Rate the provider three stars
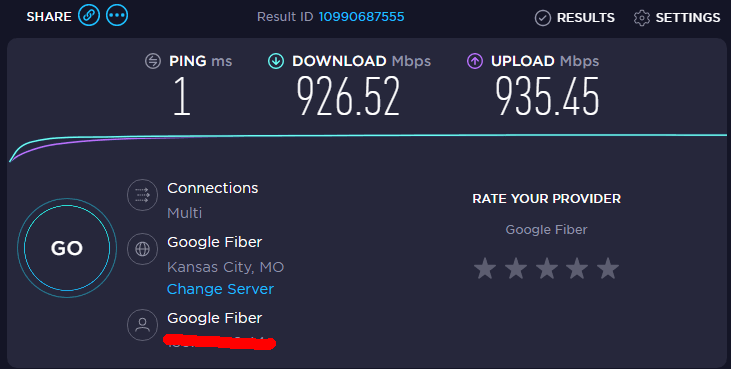 coord(547,269)
